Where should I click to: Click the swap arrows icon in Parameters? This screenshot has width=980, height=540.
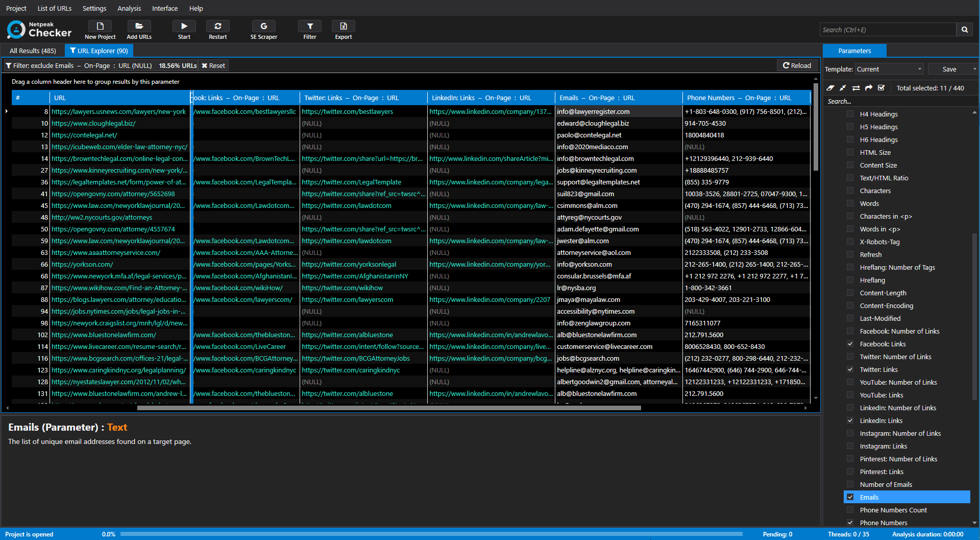click(856, 88)
